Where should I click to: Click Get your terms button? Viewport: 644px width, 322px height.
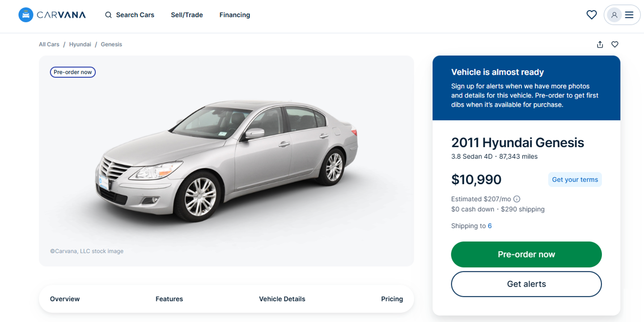tap(575, 179)
